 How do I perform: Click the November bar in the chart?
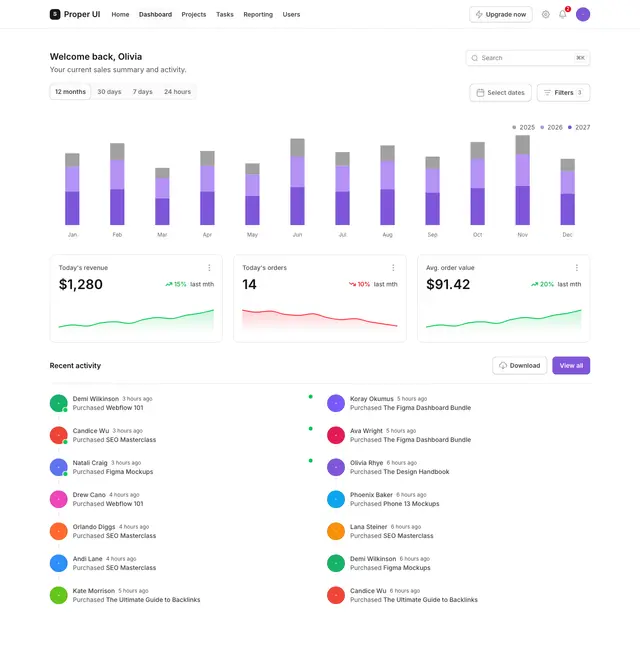tap(522, 180)
